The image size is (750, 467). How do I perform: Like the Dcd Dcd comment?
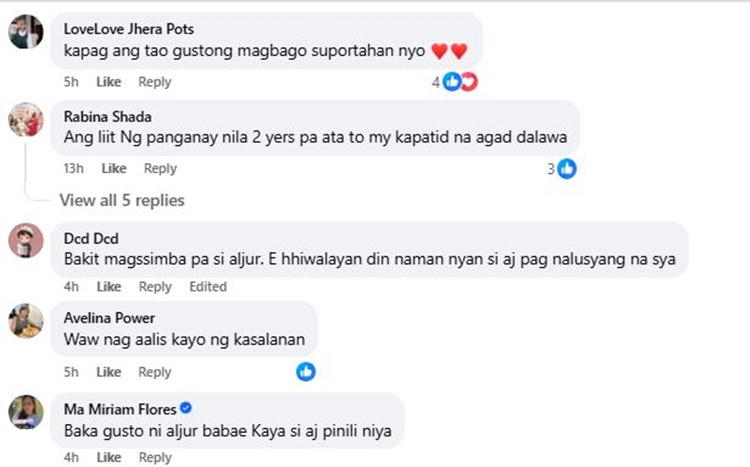(x=108, y=287)
